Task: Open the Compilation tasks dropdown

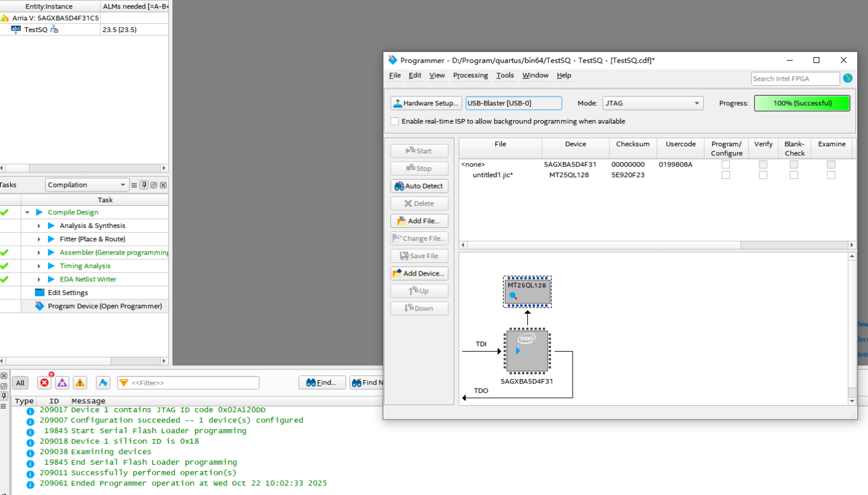Action: pos(87,185)
